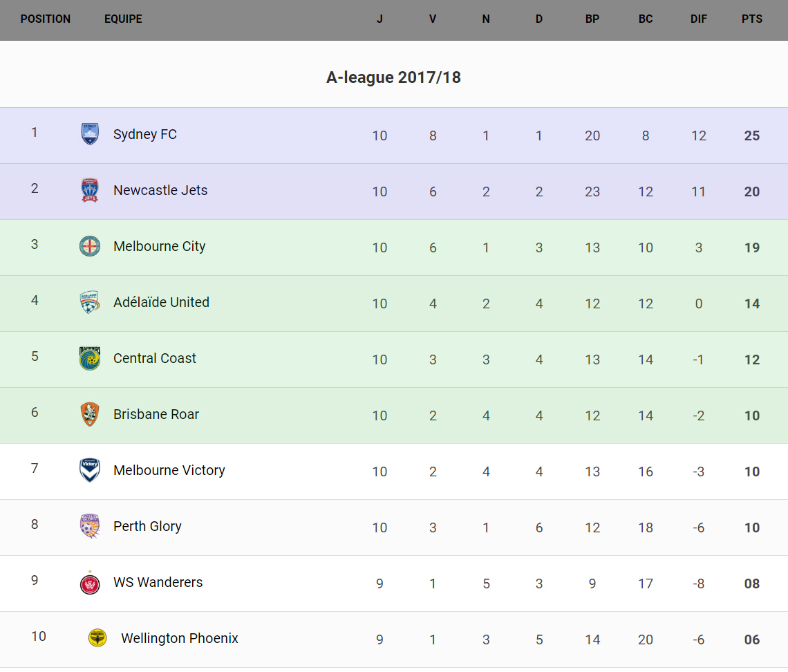Viewport: 788px width, 672px height.
Task: Click the Melbourne Victory team badge
Action: tap(90, 470)
